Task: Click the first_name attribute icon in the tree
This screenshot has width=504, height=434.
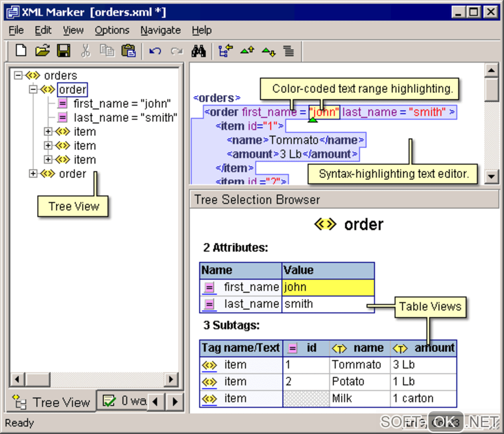Action: click(63, 103)
